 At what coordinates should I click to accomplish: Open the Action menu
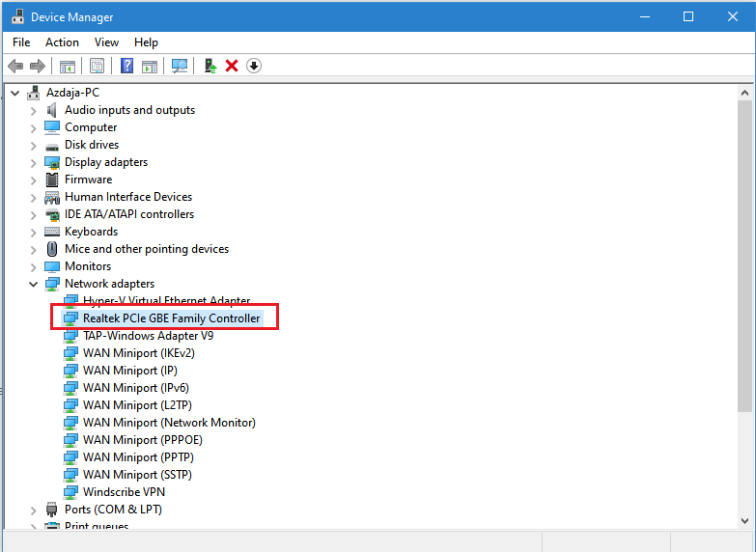pyautogui.click(x=62, y=42)
